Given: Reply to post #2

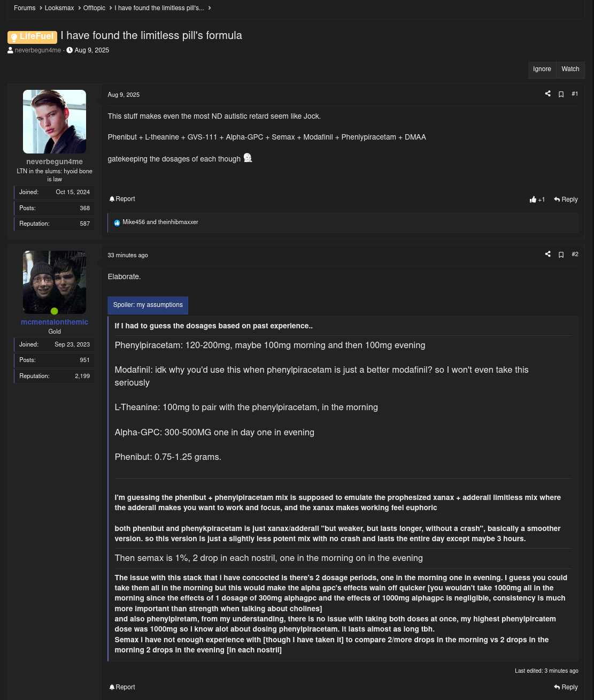Looking at the screenshot, I should coord(566,687).
